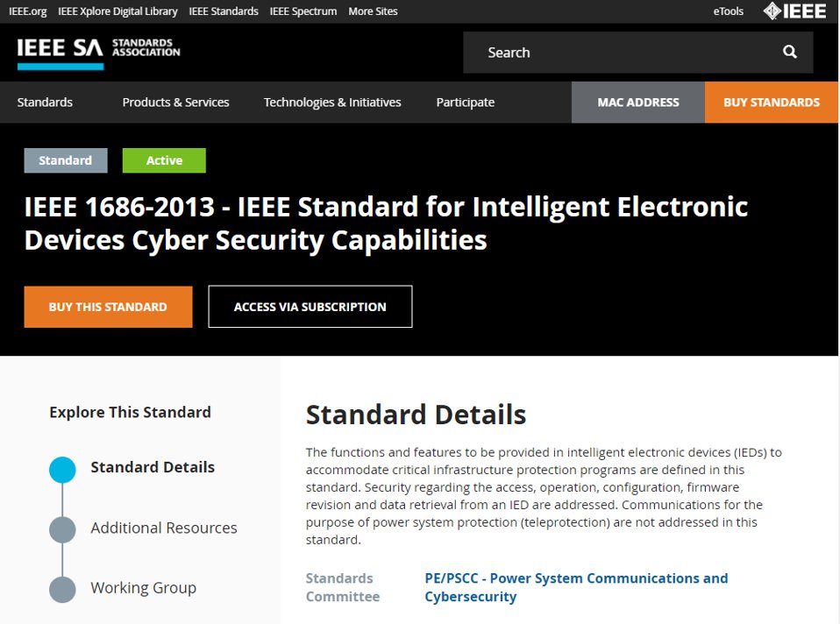Open Technologies & Initiatives nav menu
The image size is (840, 624).
point(332,103)
